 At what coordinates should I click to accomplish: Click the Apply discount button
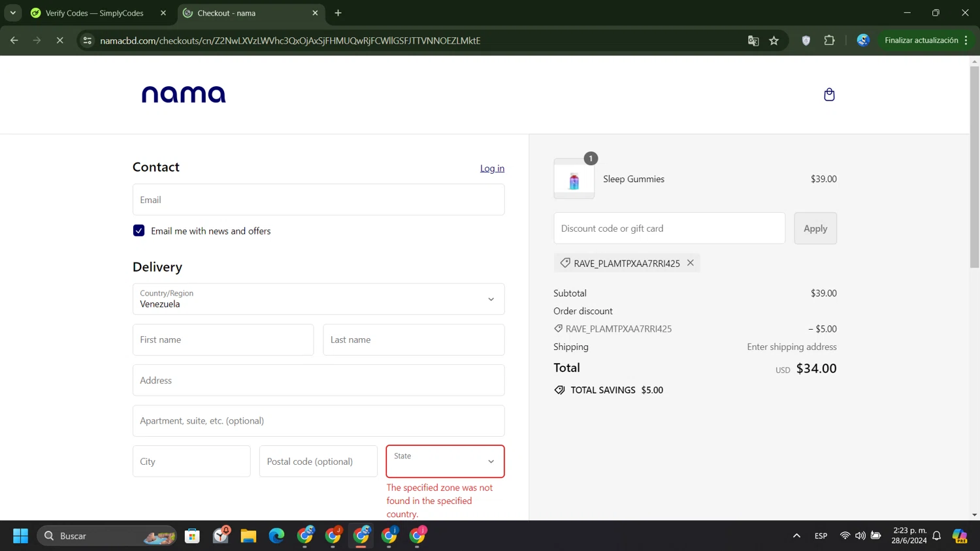(815, 228)
